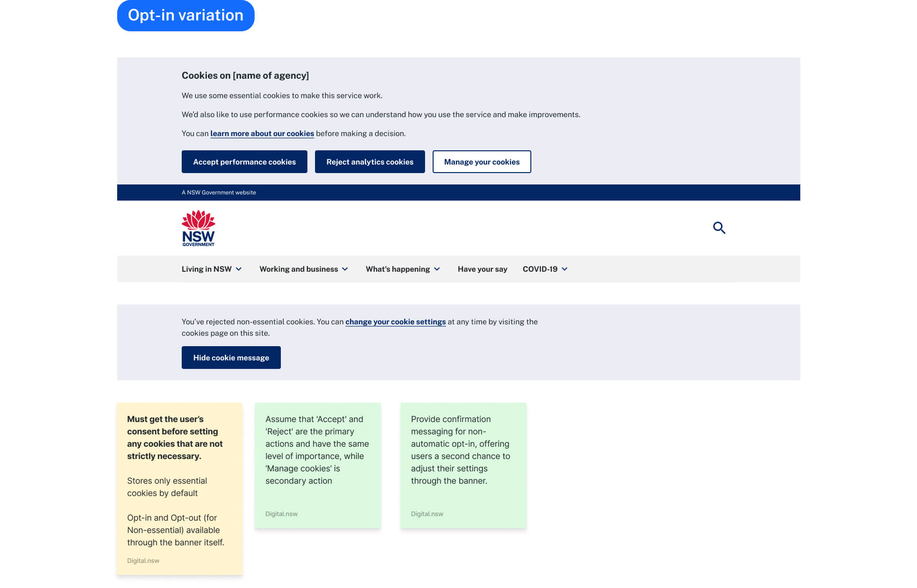This screenshot has width=917, height=588.
Task: Expand the Living in NSW dropdown
Action: pos(212,269)
